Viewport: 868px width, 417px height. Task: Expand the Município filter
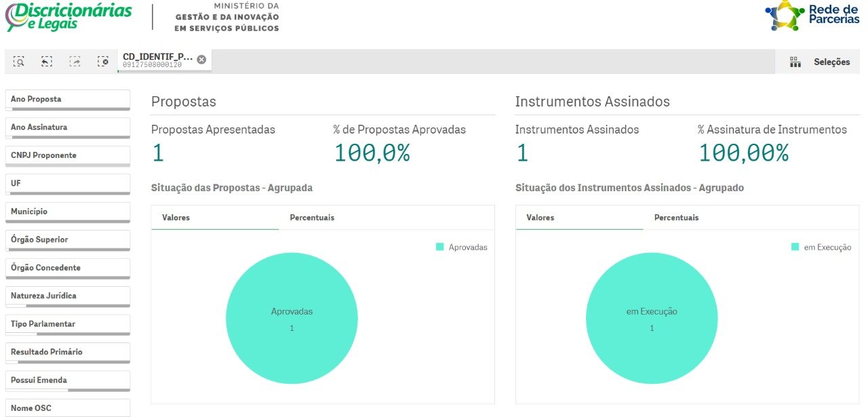[x=67, y=212]
